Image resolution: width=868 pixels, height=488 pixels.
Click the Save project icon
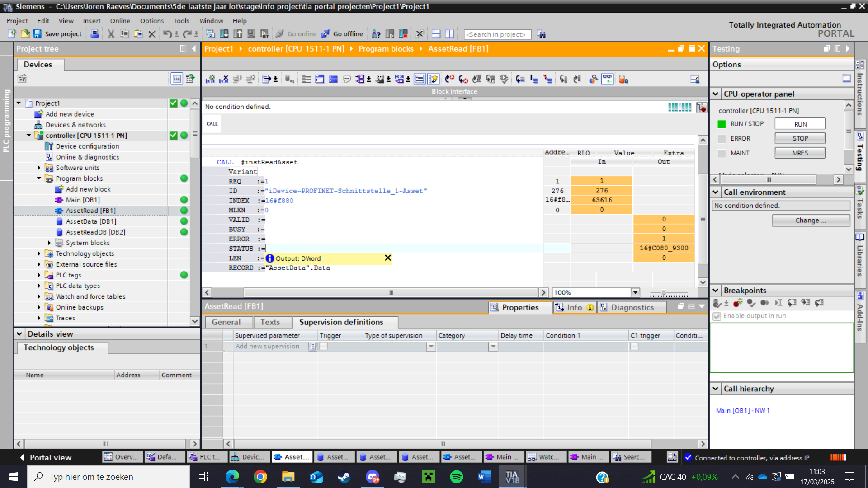point(38,34)
